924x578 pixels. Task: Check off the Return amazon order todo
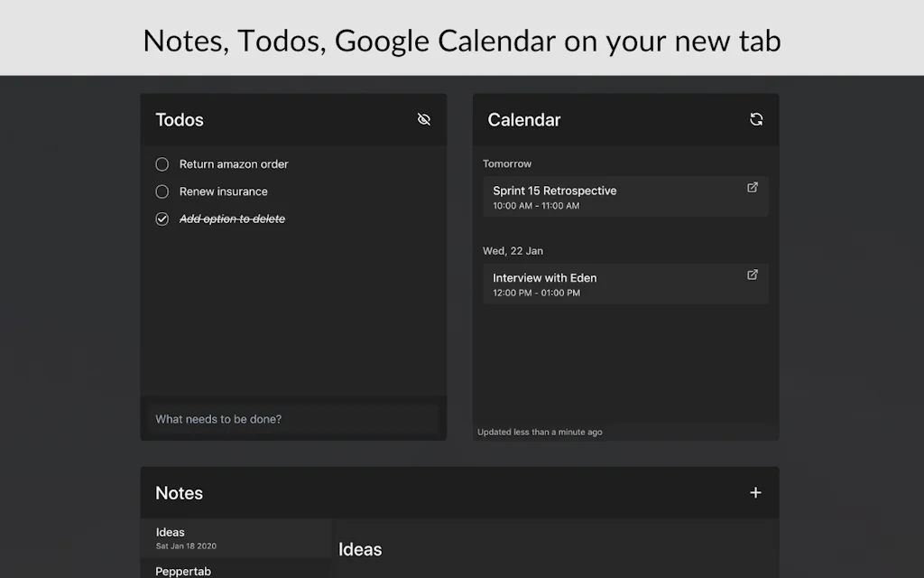pyautogui.click(x=162, y=163)
